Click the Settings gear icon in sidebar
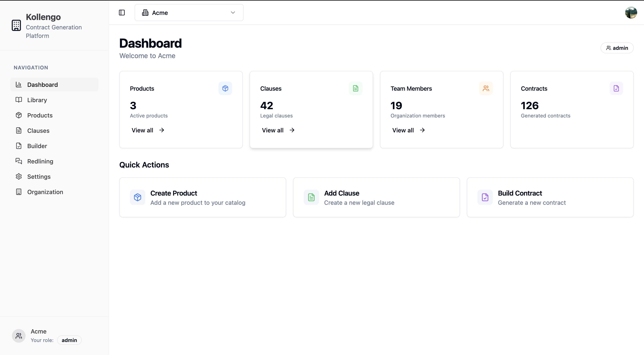 [19, 176]
